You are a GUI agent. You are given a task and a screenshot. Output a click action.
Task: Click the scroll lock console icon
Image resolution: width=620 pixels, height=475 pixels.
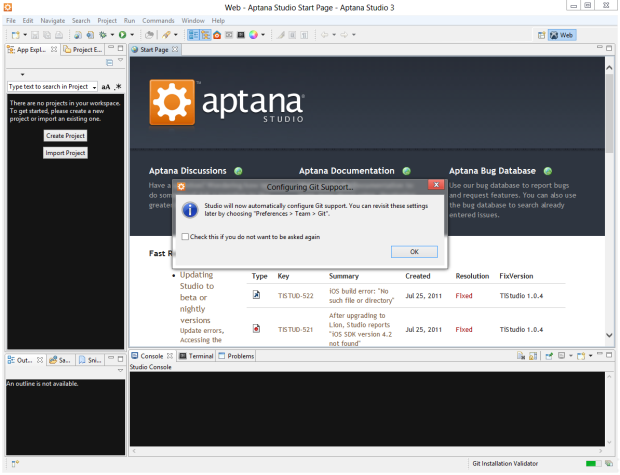coord(533,356)
